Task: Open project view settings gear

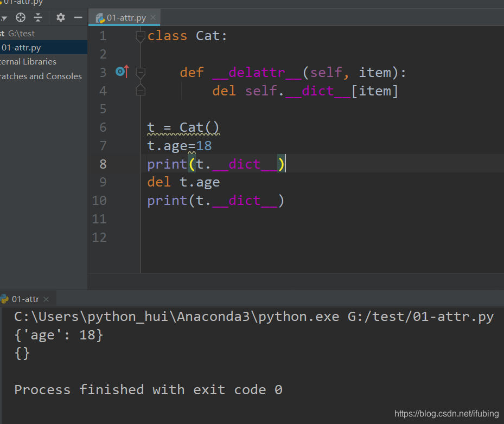Action: pos(60,17)
